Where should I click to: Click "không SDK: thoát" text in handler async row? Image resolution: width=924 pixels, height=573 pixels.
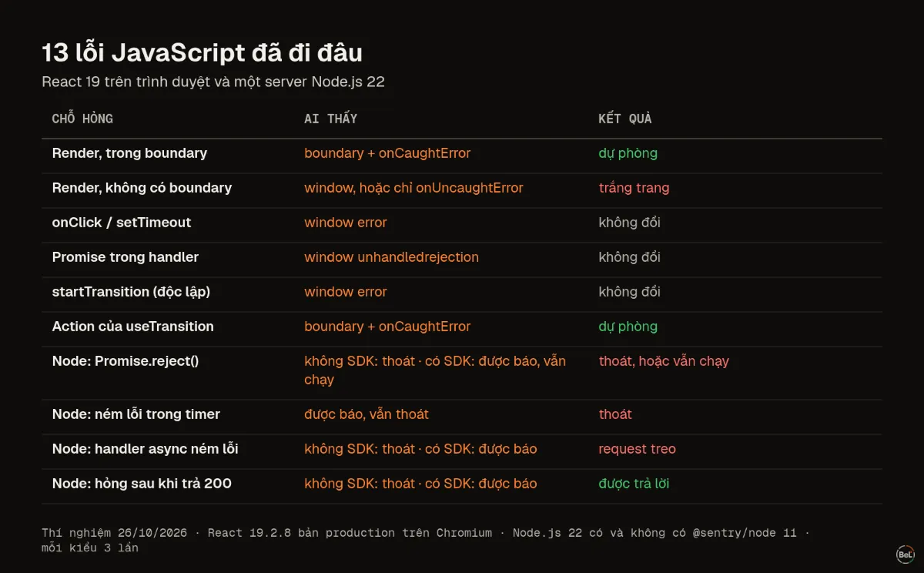(x=360, y=449)
